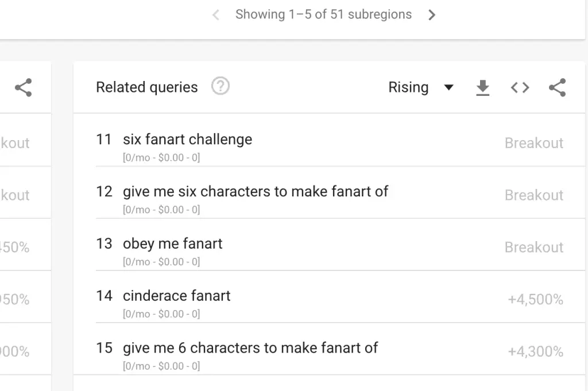Click Breakout label for six fanart challenge
Image resolution: width=588 pixels, height=391 pixels.
[x=534, y=143]
